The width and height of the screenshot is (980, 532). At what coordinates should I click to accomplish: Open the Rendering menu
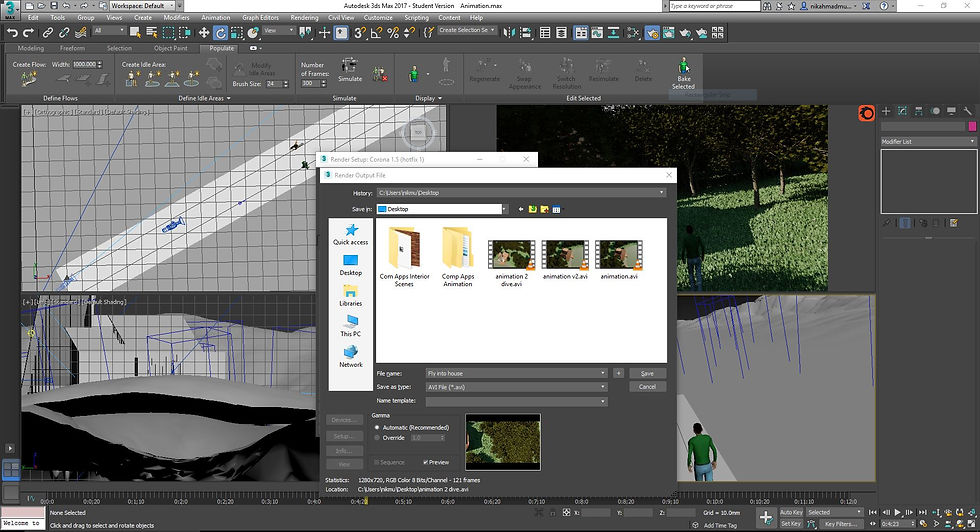tap(304, 18)
